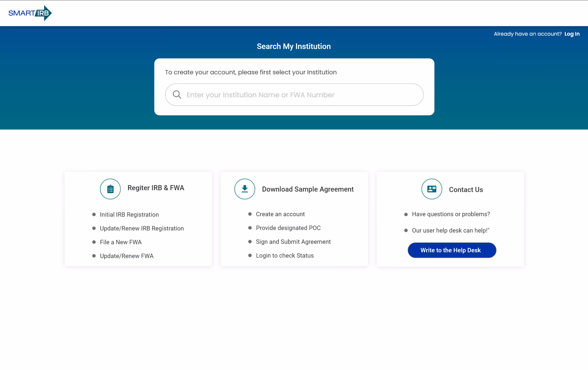Click the clipboard Register IRB icon
588x370 pixels.
pyautogui.click(x=110, y=189)
